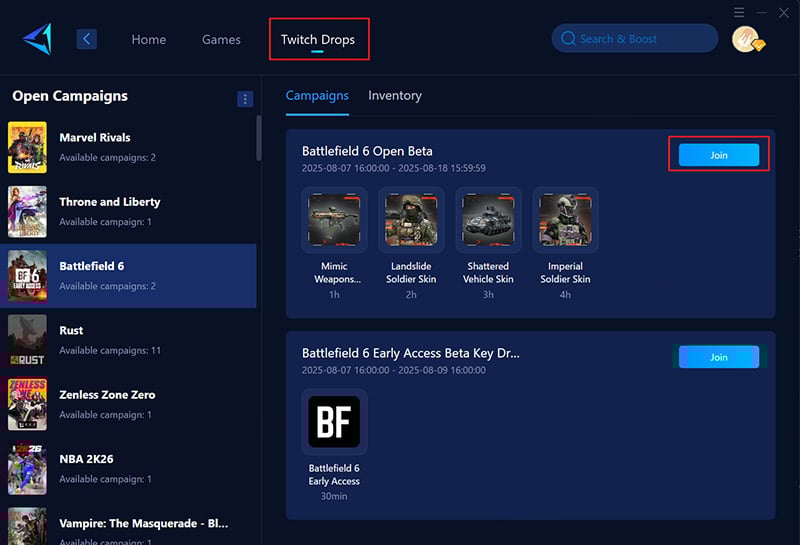800x545 pixels.
Task: Join the Early Access Beta Key campaign
Action: pyautogui.click(x=718, y=357)
